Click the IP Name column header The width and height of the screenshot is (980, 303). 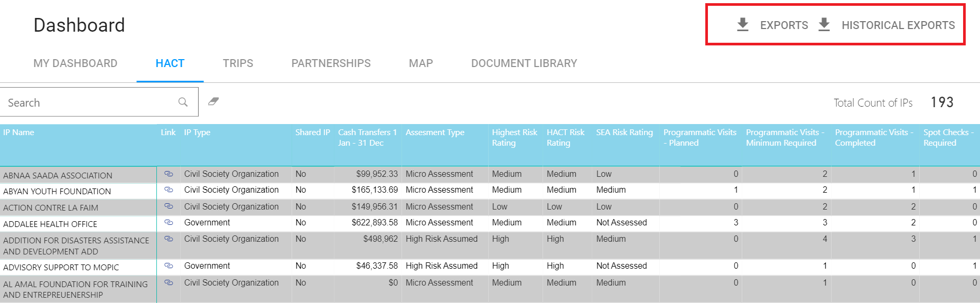18,132
